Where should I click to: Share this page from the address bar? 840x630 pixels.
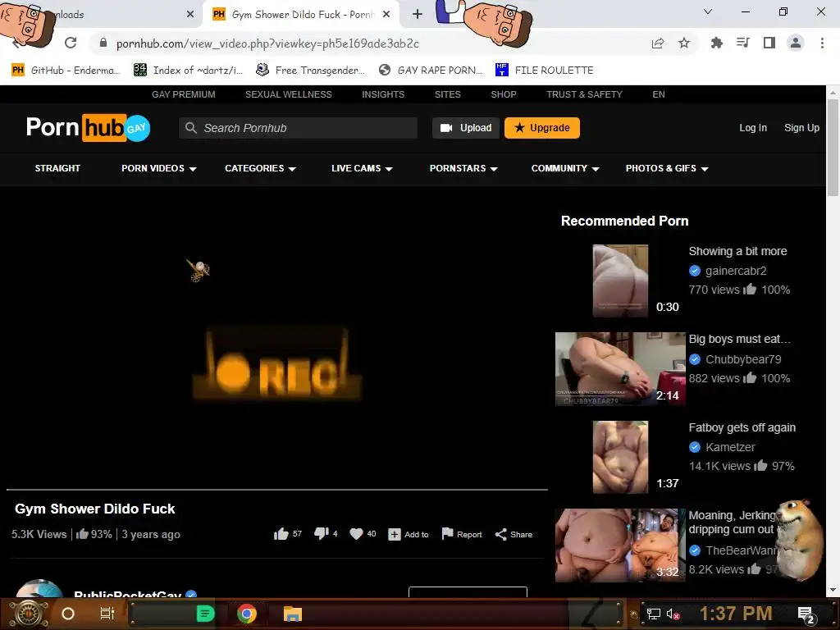658,43
